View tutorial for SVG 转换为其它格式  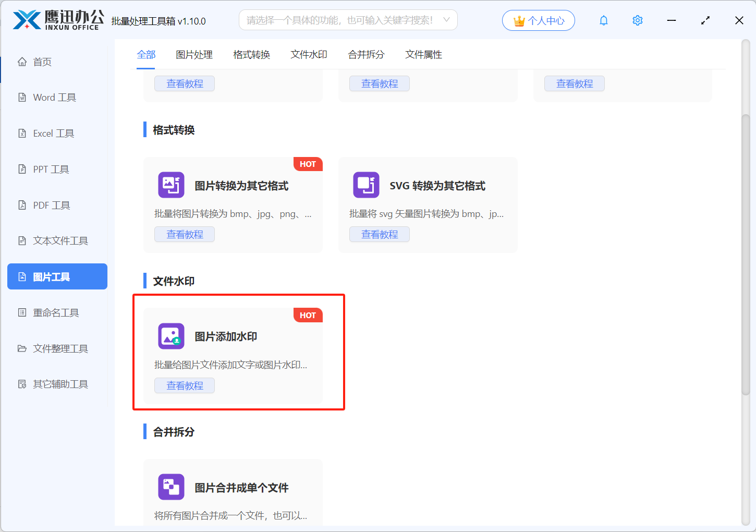point(380,234)
